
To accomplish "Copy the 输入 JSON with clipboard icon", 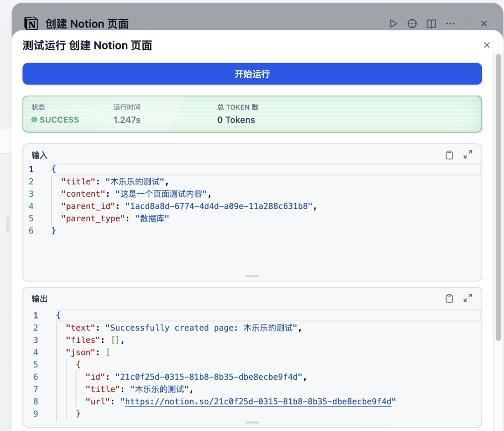I will pyautogui.click(x=449, y=155).
